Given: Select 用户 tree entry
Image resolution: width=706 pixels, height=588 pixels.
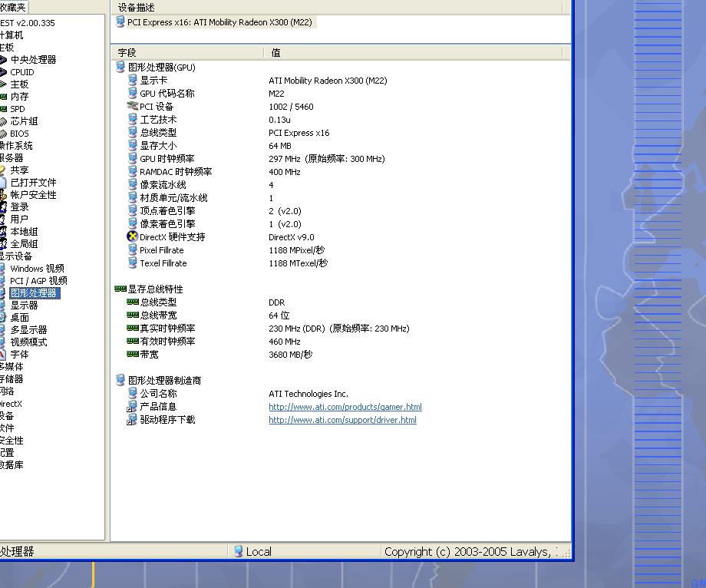Looking at the screenshot, I should [x=19, y=220].
